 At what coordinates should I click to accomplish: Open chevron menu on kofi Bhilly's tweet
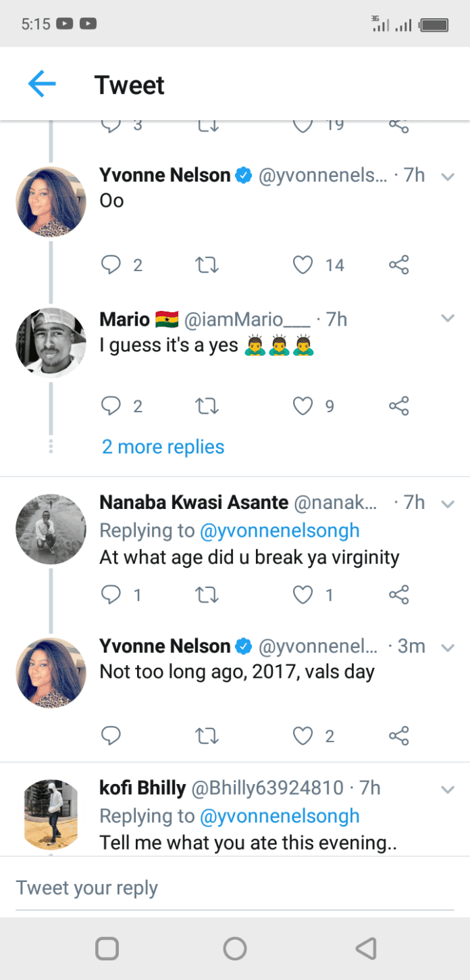coord(448,789)
